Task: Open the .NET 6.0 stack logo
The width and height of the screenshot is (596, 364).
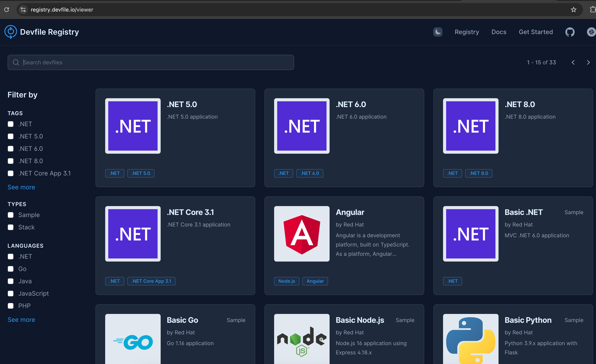Action: tap(302, 126)
